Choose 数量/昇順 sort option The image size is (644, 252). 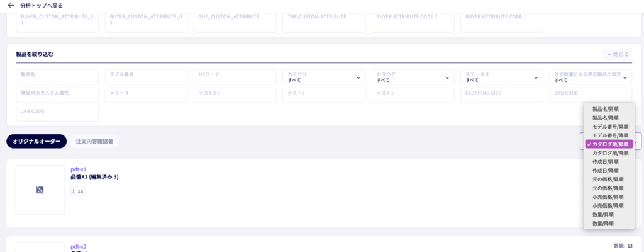point(609,215)
